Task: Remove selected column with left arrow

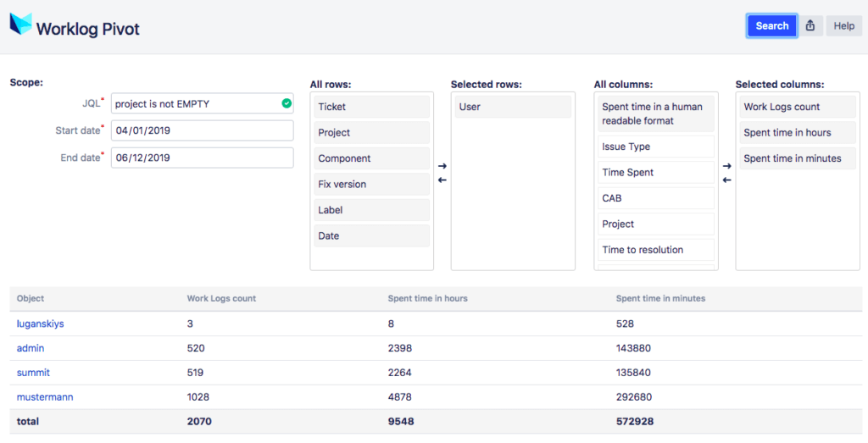Action: (x=726, y=180)
